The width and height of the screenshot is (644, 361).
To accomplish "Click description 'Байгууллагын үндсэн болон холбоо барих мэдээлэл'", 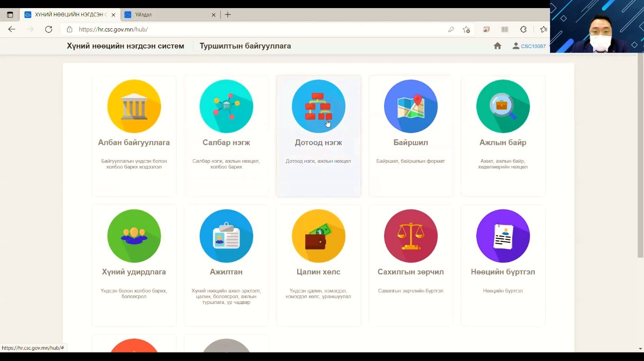I will pos(134,164).
